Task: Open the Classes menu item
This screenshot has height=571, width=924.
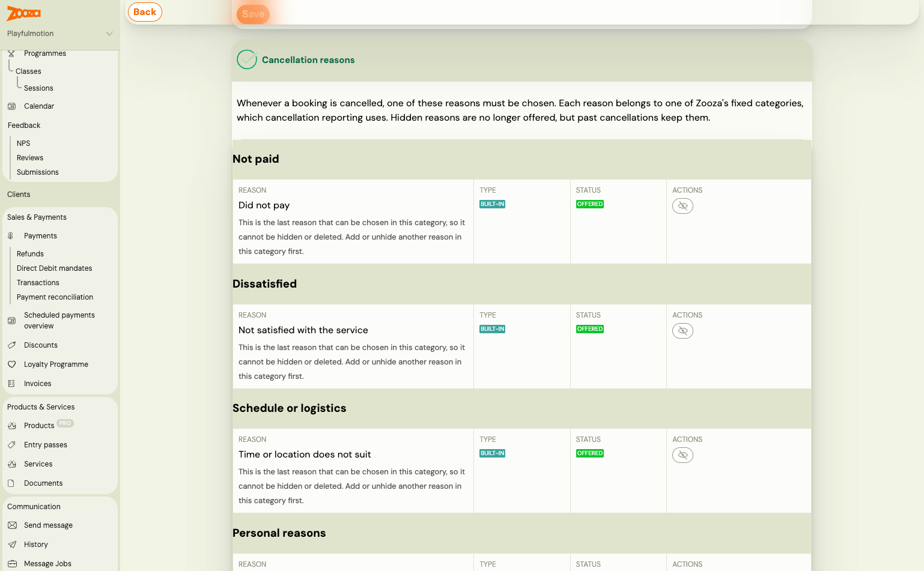Action: 28,71
